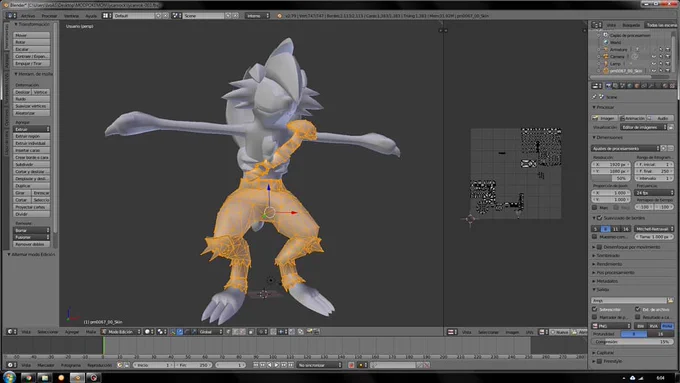Expand the Rendimiento panel
Image resolution: width=680 pixels, height=383 pixels.
594,264
